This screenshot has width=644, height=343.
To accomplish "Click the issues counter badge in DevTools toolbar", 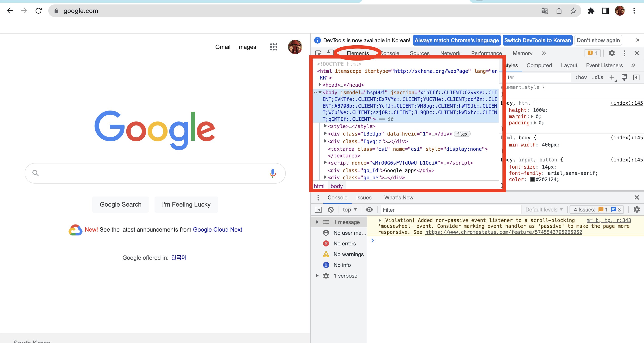I will (x=593, y=53).
